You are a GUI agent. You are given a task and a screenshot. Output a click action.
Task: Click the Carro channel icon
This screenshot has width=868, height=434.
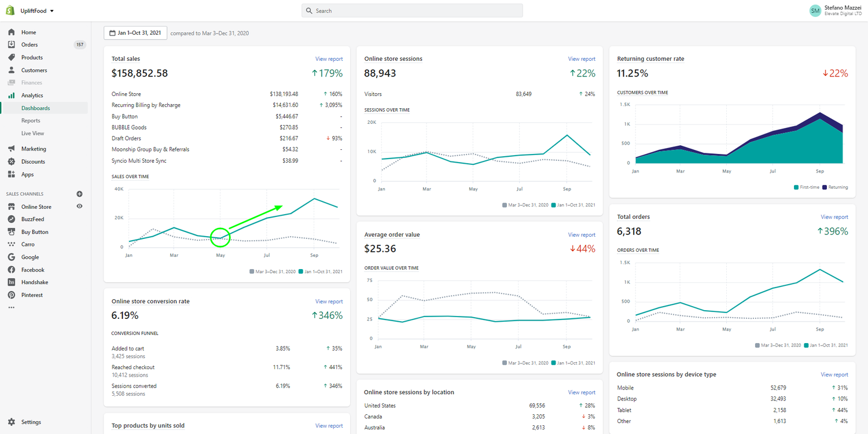pyautogui.click(x=11, y=244)
